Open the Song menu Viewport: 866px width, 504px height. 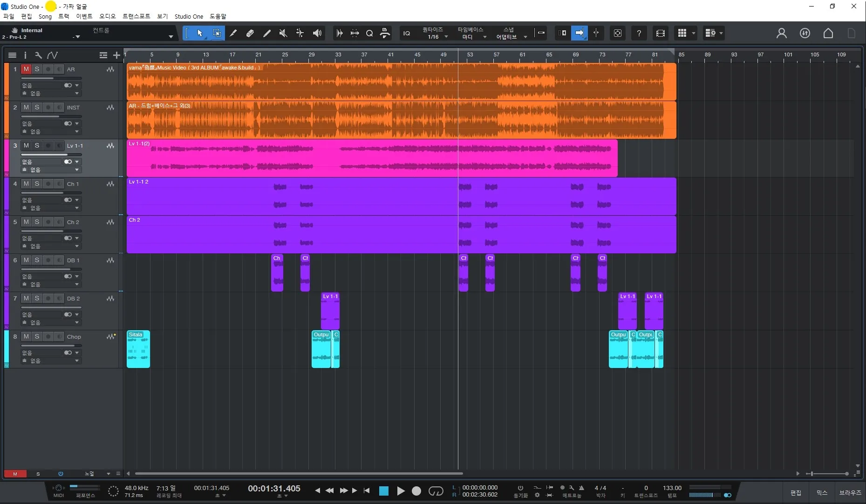pos(45,16)
